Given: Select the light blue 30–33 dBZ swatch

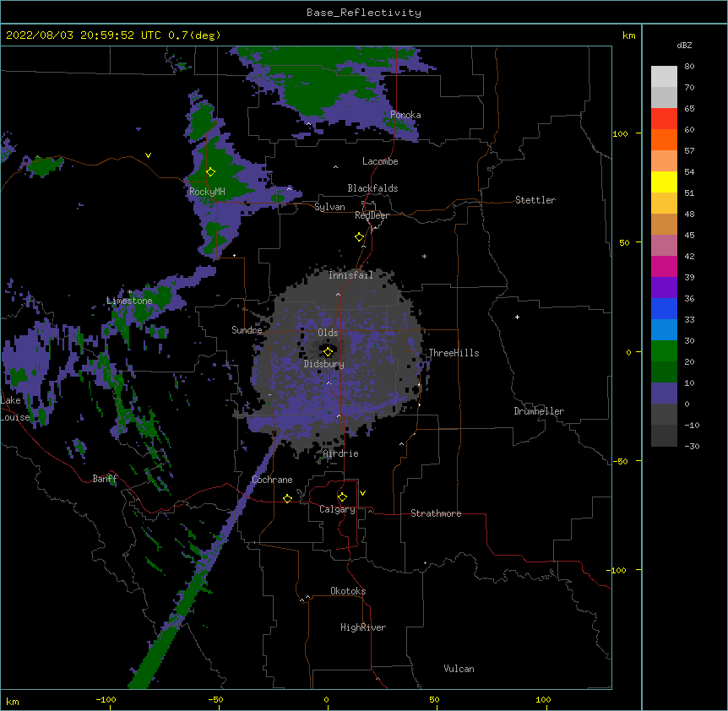Looking at the screenshot, I should [664, 330].
